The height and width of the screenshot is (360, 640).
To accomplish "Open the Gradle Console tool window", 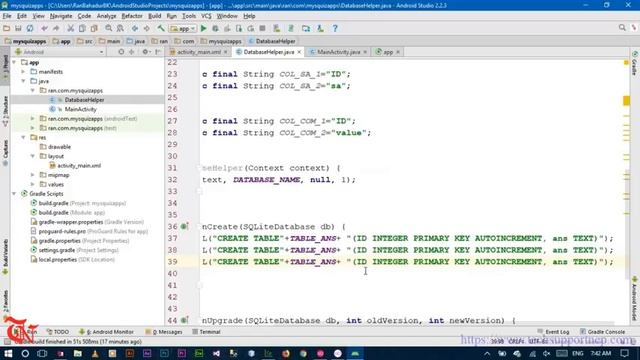I will [x=602, y=332].
